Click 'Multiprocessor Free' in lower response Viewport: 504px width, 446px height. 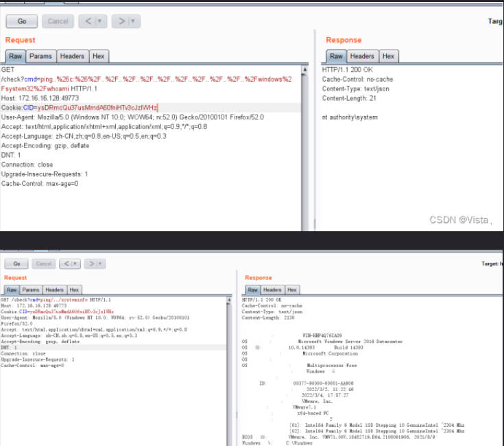coord(332,365)
